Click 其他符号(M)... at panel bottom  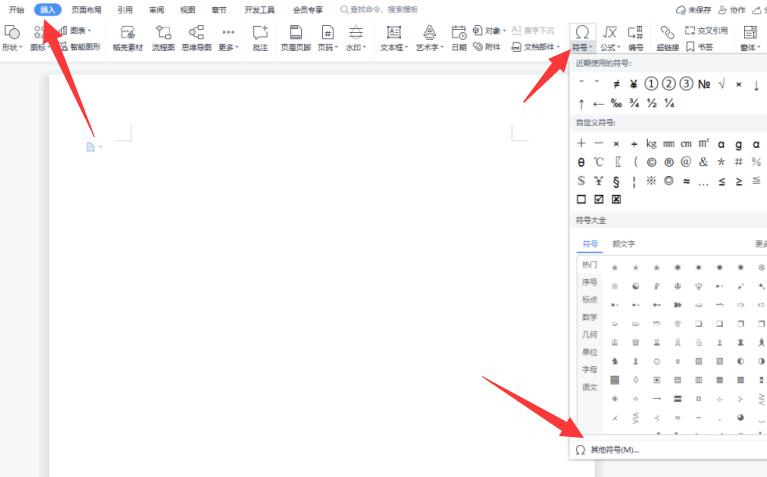[x=614, y=450]
